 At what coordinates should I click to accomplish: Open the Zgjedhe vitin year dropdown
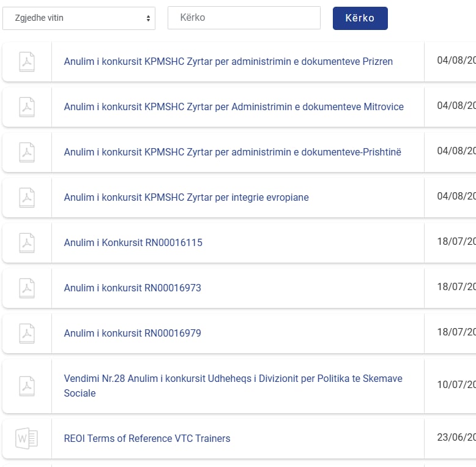(79, 18)
